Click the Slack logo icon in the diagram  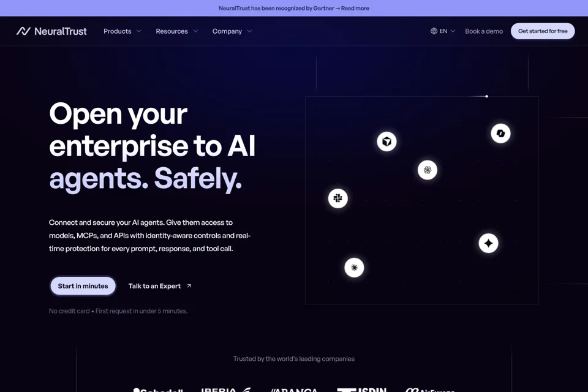tap(338, 198)
